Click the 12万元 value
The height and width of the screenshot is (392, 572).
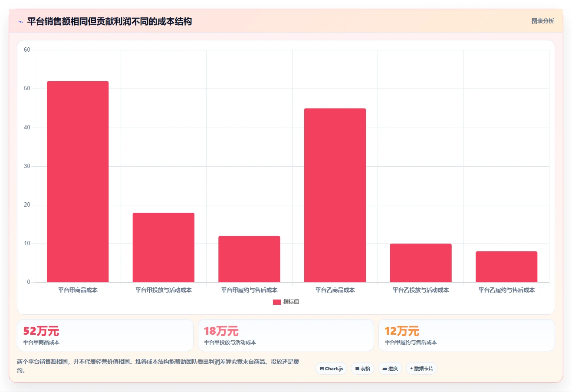[x=402, y=331]
